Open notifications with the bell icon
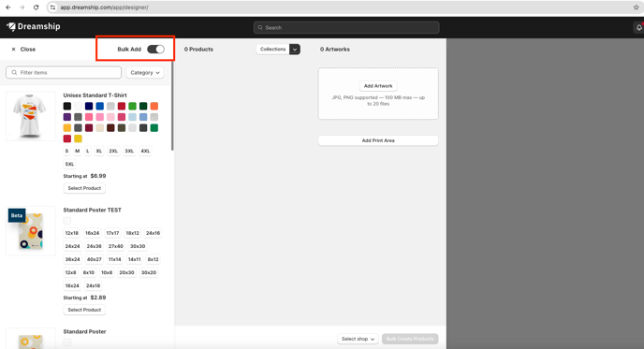The image size is (644, 349). click(638, 27)
